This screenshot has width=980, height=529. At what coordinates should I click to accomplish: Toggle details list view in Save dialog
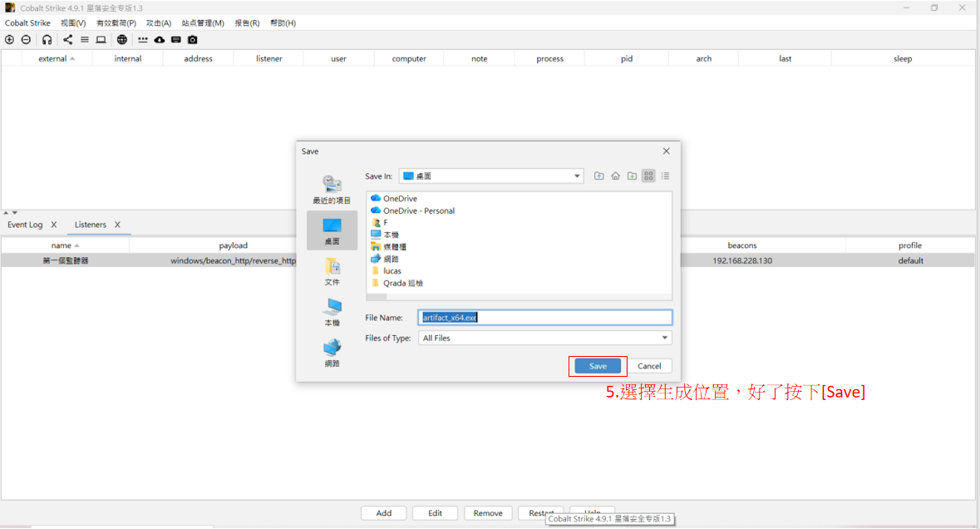665,176
